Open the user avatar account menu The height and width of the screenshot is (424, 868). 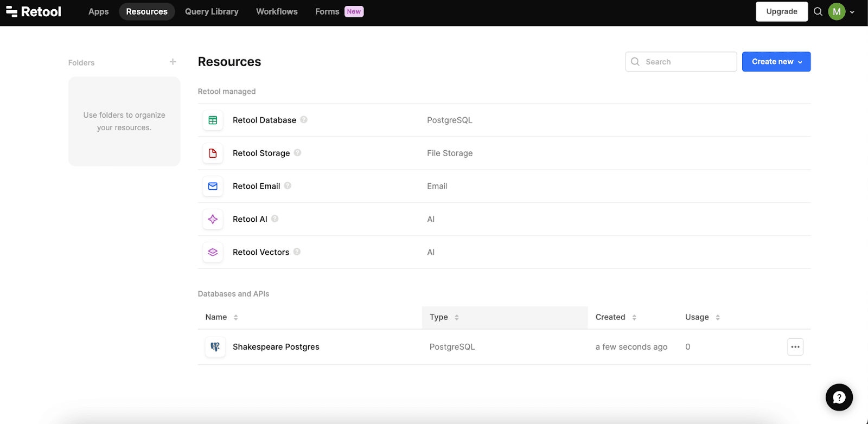(x=837, y=11)
